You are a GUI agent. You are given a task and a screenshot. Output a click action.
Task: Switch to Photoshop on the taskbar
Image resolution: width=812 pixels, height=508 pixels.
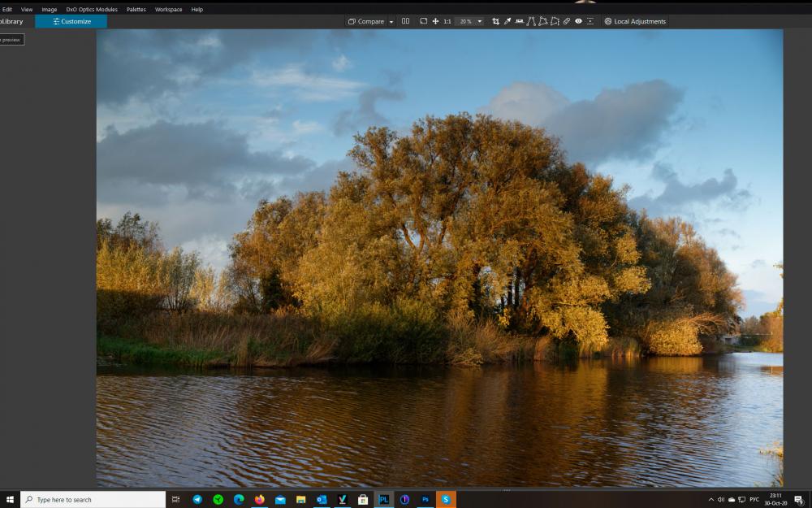click(x=425, y=500)
